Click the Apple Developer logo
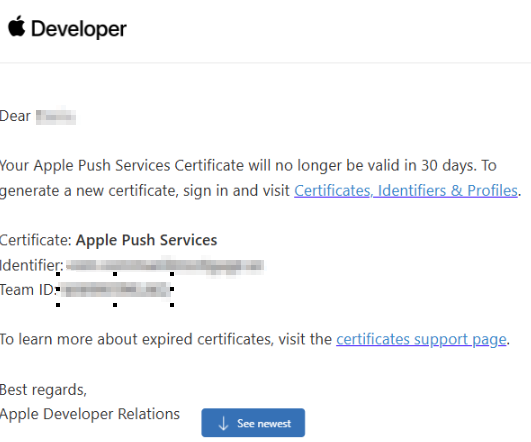The image size is (531, 442). [67, 28]
